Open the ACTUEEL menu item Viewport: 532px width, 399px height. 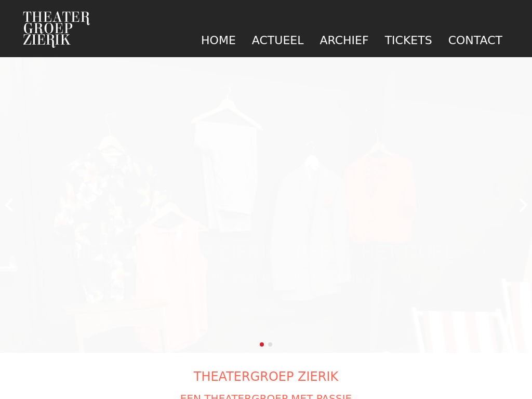coord(277,40)
